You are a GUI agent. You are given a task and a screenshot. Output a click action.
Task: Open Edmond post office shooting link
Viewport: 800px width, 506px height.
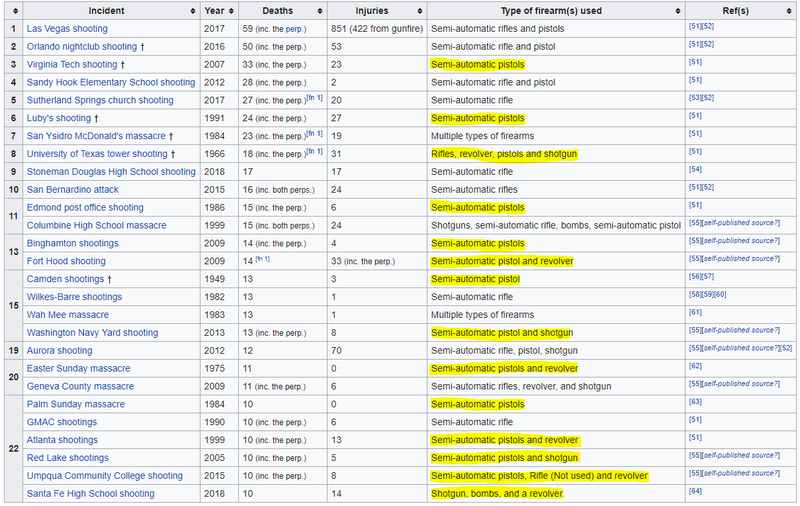[x=85, y=208]
